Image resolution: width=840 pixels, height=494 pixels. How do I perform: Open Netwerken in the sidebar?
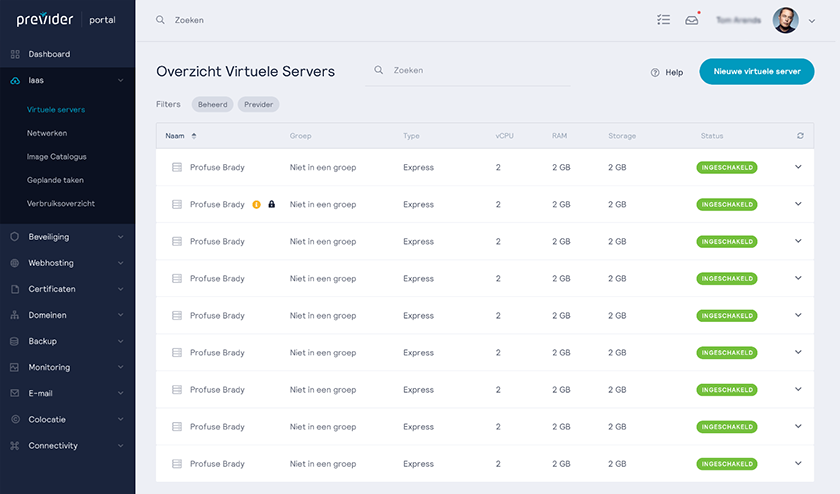[x=47, y=133]
